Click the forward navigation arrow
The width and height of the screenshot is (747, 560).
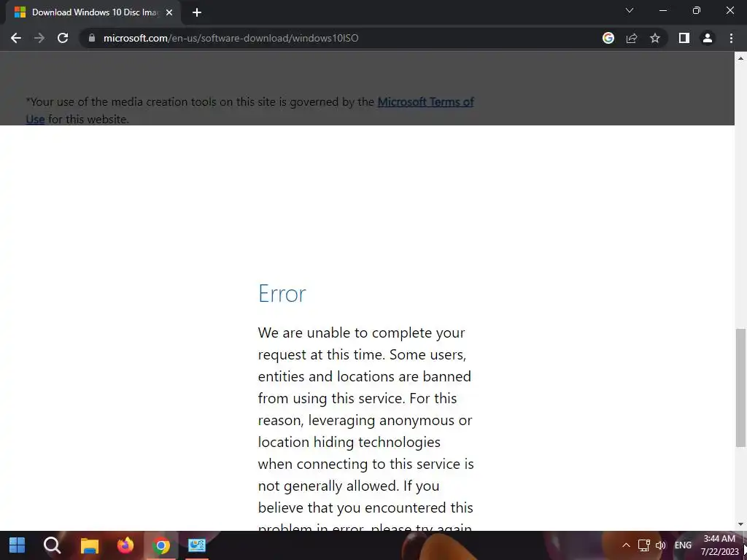tap(39, 38)
